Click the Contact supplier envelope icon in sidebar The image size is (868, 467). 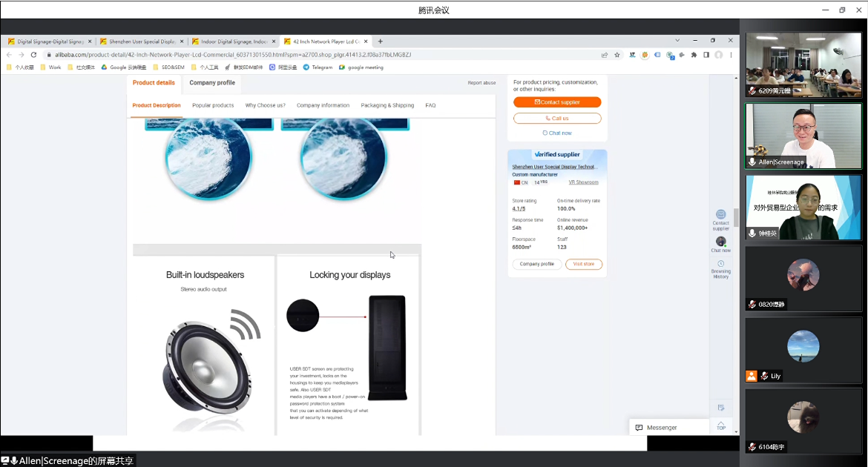coord(720,216)
